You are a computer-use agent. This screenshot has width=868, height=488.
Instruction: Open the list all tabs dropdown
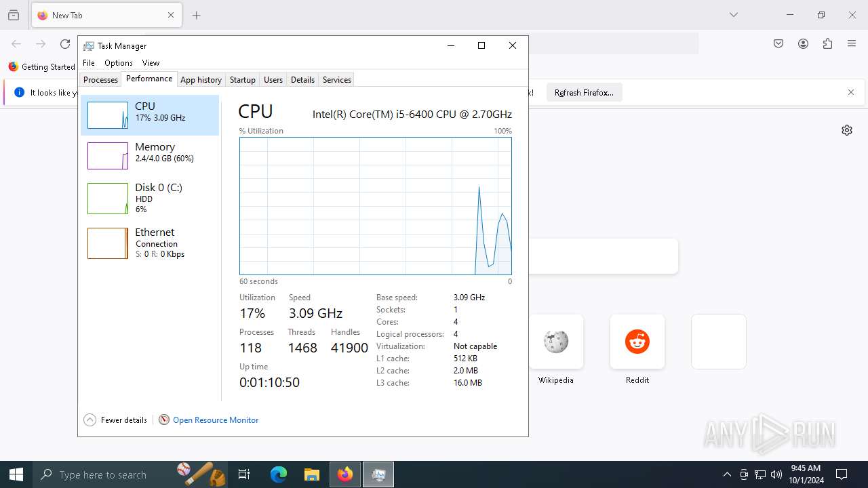click(734, 15)
